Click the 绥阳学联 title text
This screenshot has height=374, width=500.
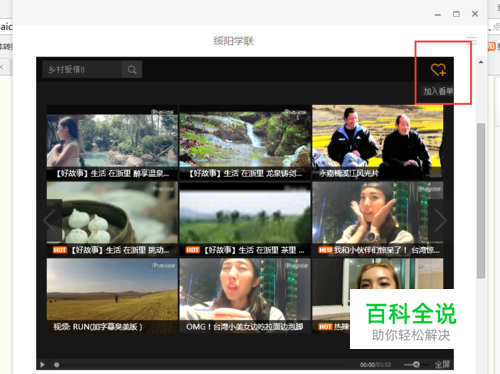(x=234, y=41)
